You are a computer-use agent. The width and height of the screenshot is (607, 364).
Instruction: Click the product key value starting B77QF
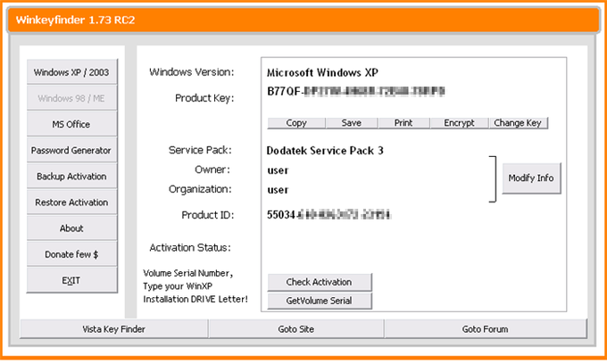pyautogui.click(x=356, y=91)
